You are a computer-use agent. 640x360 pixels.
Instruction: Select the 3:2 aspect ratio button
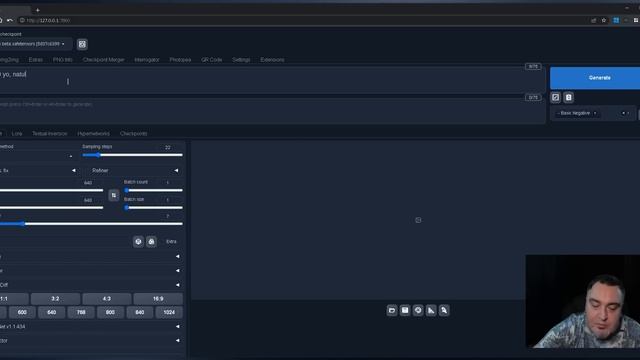coord(55,299)
